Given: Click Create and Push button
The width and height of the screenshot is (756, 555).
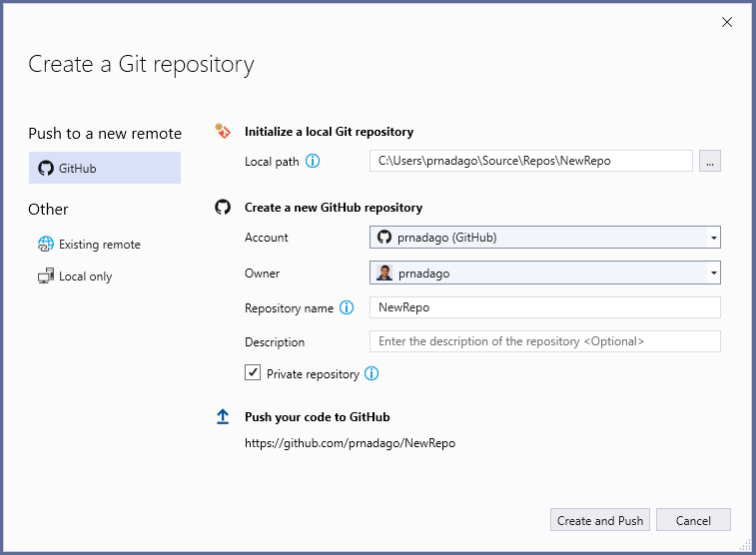Looking at the screenshot, I should pyautogui.click(x=600, y=520).
